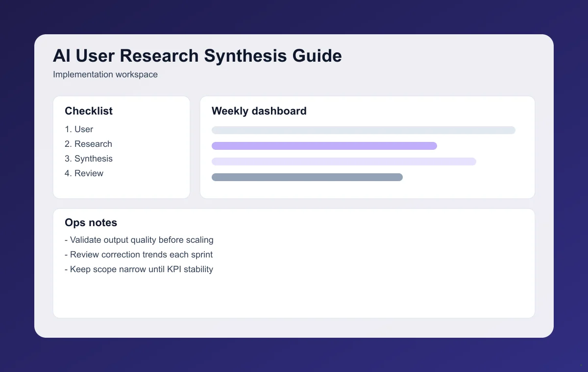Select the keep scope narrow note

pos(139,269)
